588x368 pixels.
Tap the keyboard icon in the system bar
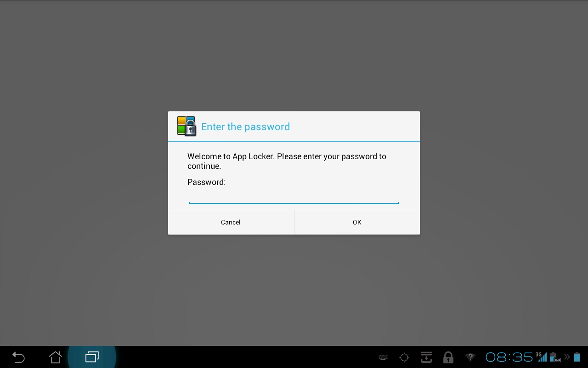(383, 357)
